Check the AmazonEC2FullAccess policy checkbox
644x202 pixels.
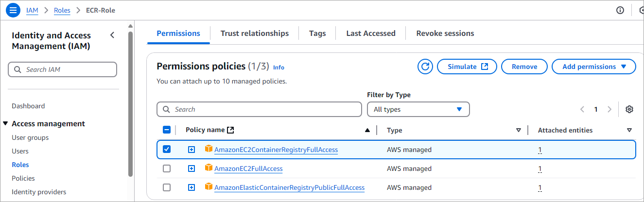pyautogui.click(x=167, y=168)
